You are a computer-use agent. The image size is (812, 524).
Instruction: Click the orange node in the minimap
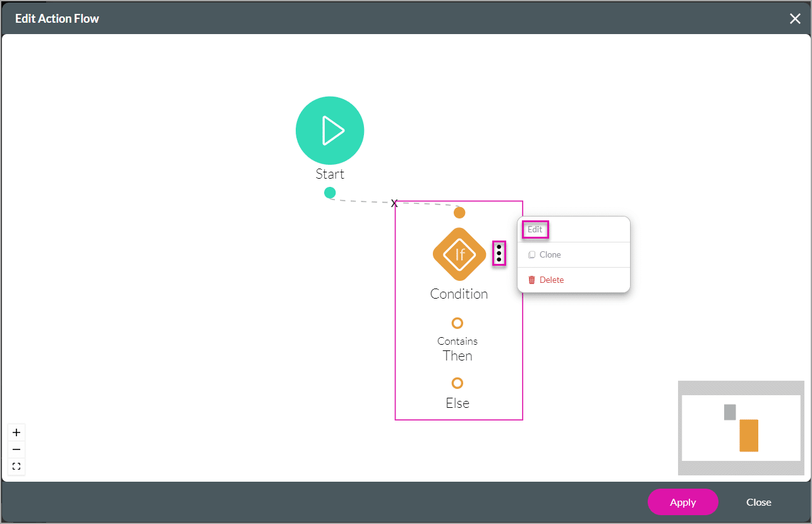tap(749, 434)
